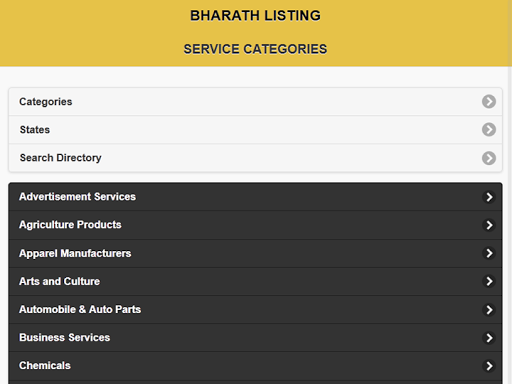Go to Arts and Culture listing
Image resolution: width=512 pixels, height=384 pixels.
(x=255, y=281)
